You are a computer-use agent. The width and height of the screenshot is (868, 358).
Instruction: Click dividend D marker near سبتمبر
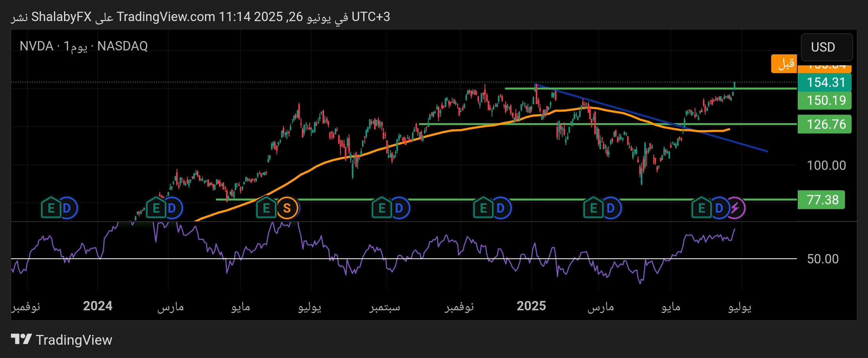399,208
